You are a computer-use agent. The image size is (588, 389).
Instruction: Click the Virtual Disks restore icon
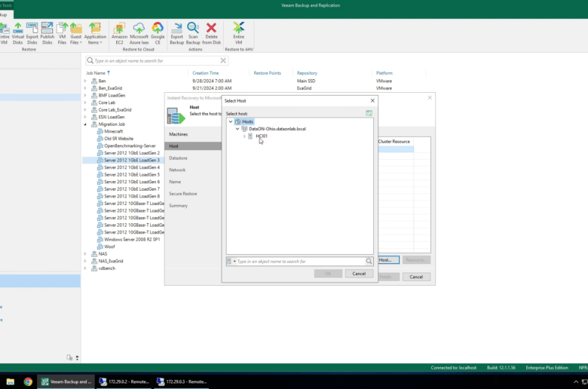(x=17, y=33)
